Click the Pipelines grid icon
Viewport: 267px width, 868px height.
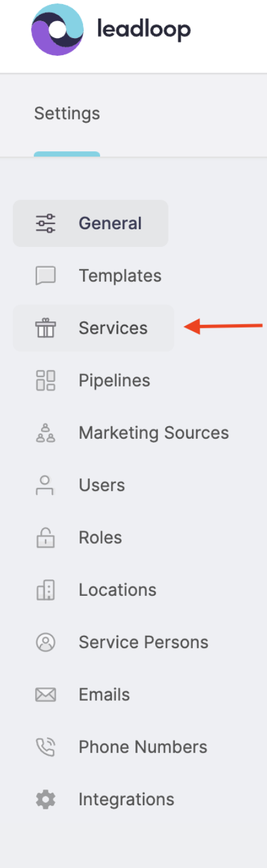[46, 380]
